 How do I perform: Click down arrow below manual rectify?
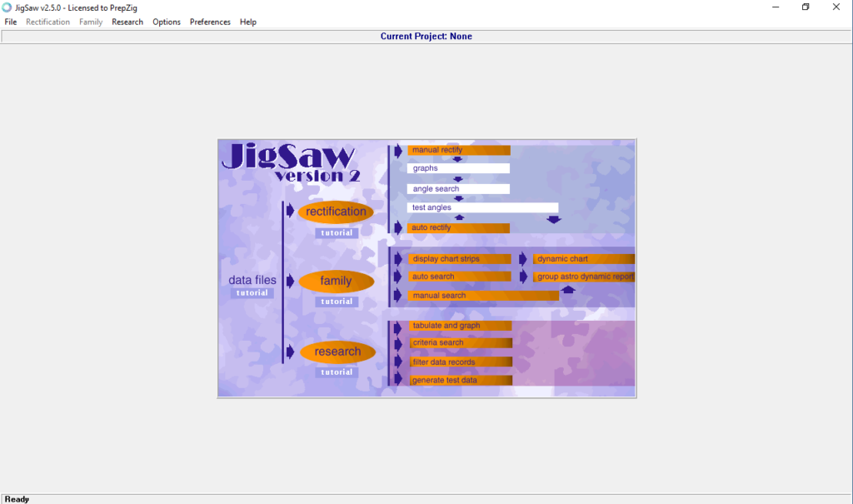tap(457, 159)
